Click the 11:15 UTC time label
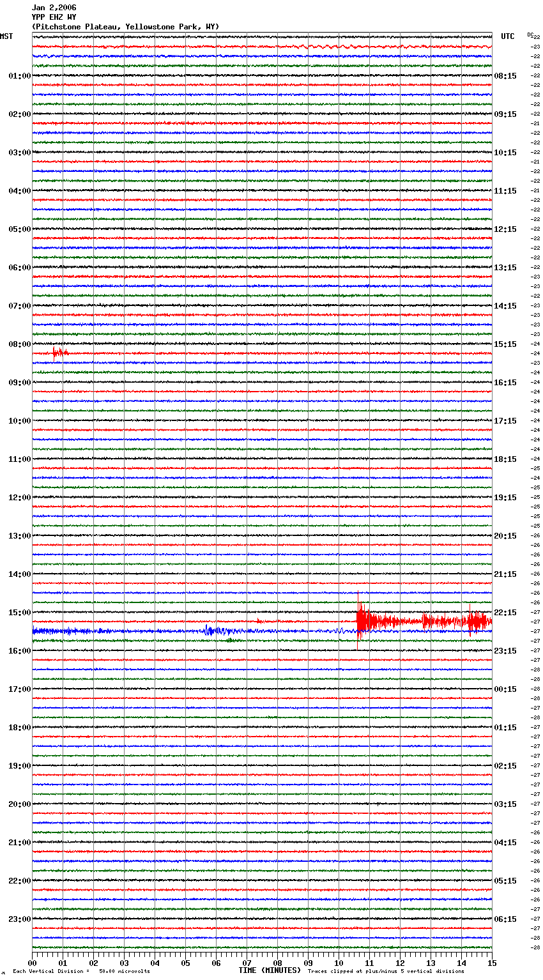Viewport: 543px width, 980px height. pyautogui.click(x=505, y=191)
